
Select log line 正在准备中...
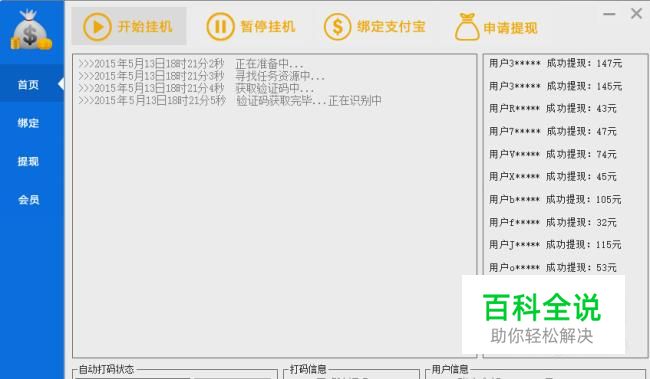[x=191, y=64]
